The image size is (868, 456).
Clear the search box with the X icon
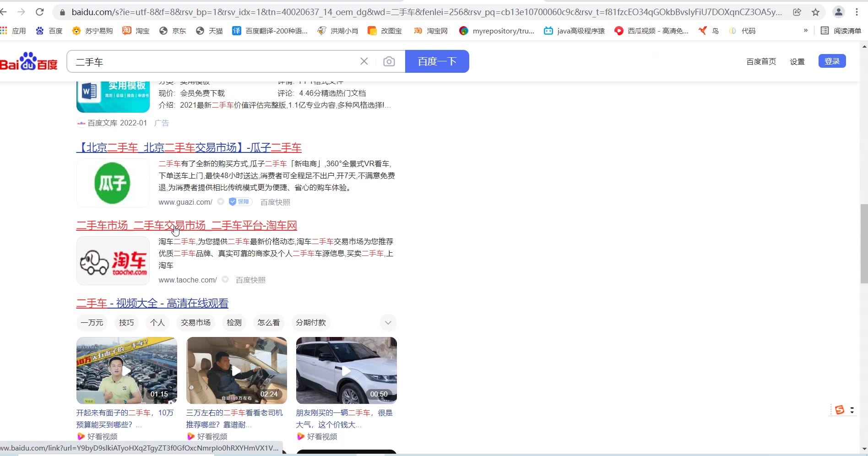(364, 61)
